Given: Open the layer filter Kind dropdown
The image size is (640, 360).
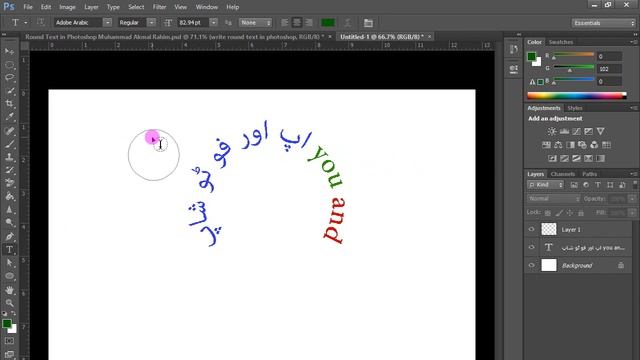Looking at the screenshot, I should (545, 185).
